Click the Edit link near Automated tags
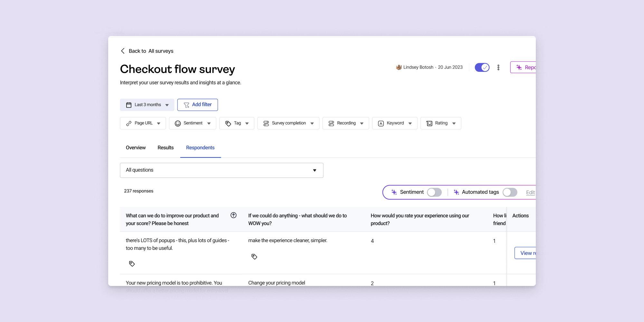This screenshot has height=322, width=644. pos(530,193)
